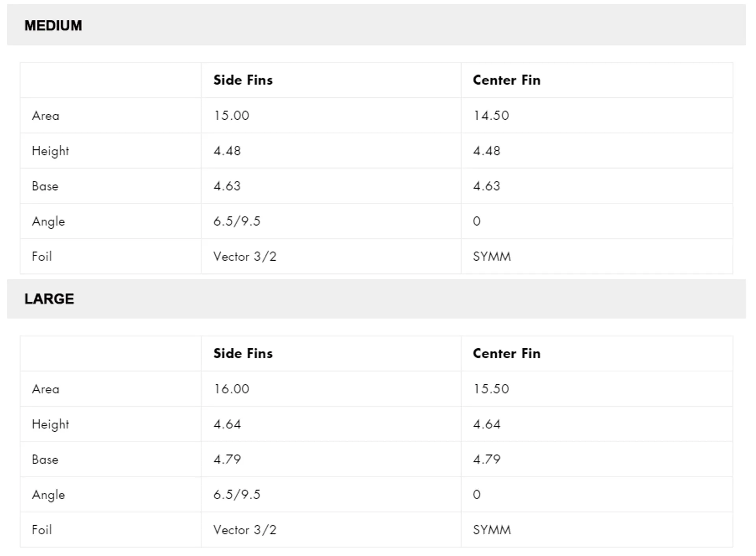Select the Center Fin header in the Medium table
Screen dimensions: 756x556
click(506, 80)
